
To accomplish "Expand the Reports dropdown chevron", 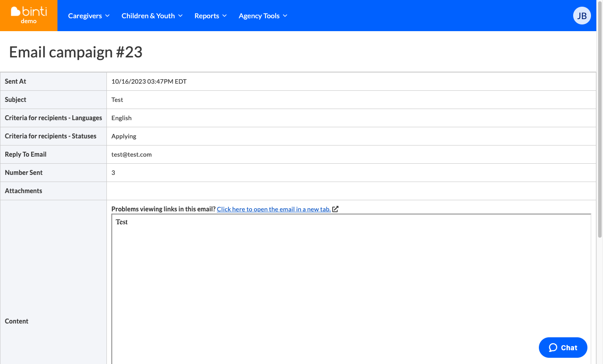I will [x=224, y=16].
